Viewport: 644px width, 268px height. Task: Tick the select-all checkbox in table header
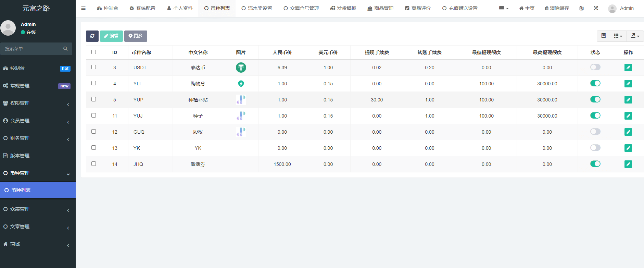coord(93,52)
